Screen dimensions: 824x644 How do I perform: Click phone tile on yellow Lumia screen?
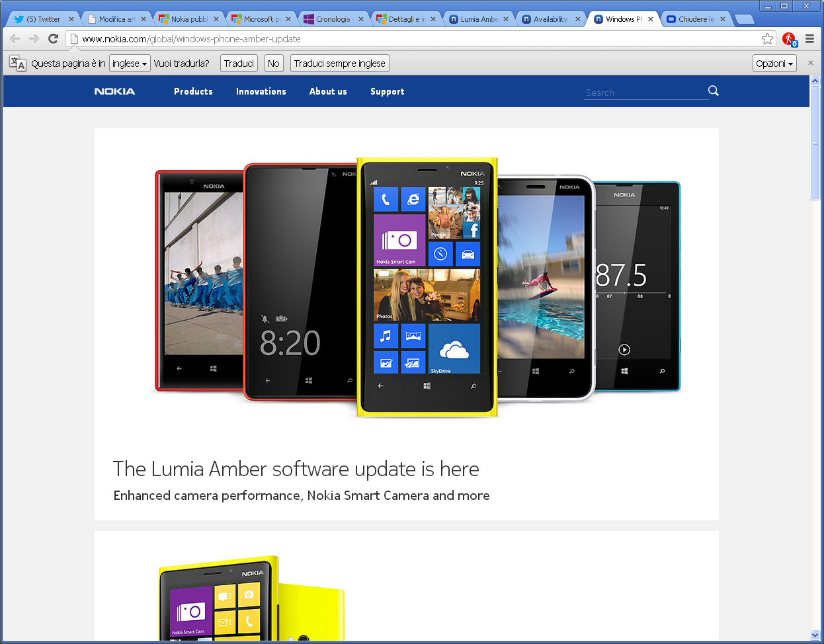(386, 199)
